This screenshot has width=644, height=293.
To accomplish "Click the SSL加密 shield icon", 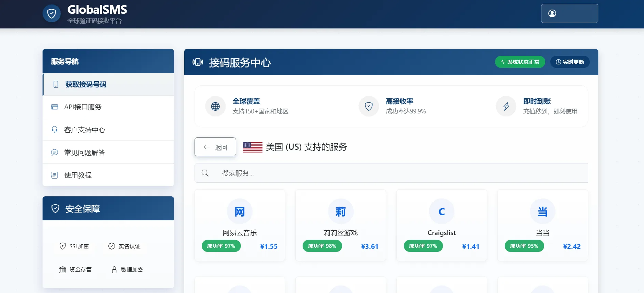I will coord(62,246).
